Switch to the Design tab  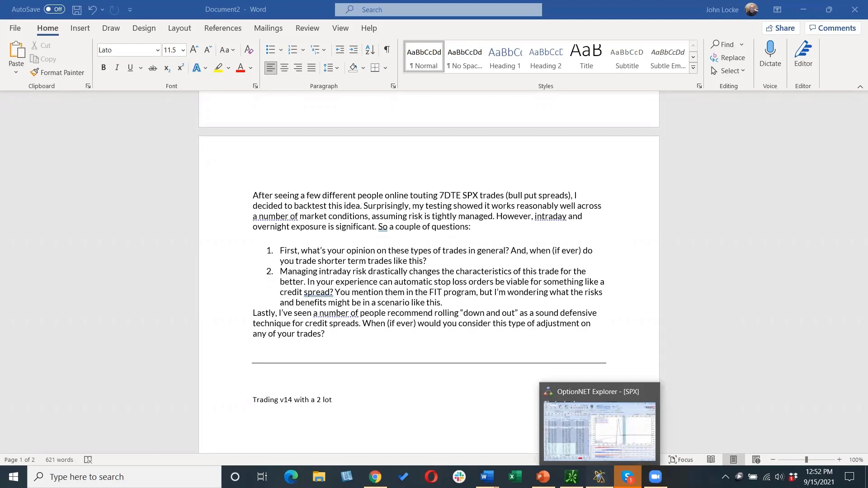pos(144,28)
